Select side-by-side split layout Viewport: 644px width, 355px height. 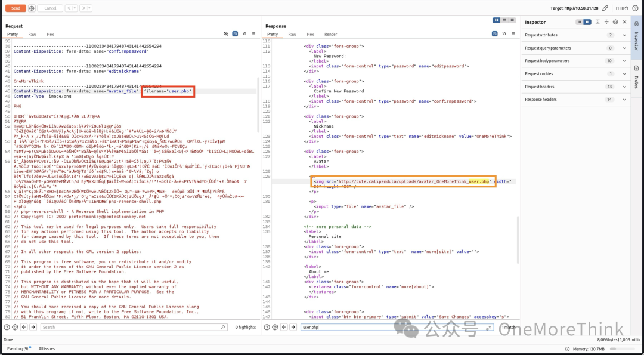point(497,20)
